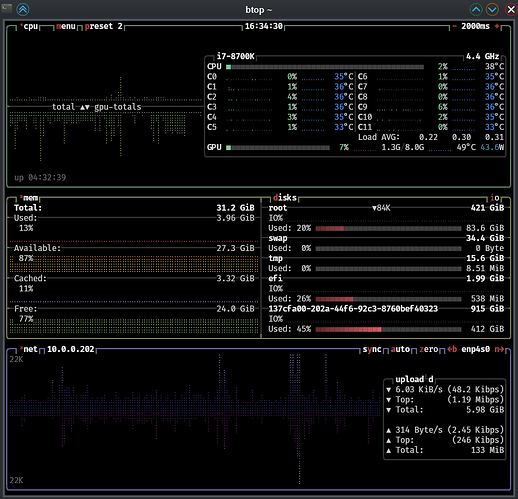Viewport: 518px width, 499px height.
Task: Click the keep-above double chevron title icon
Action: point(23,9)
